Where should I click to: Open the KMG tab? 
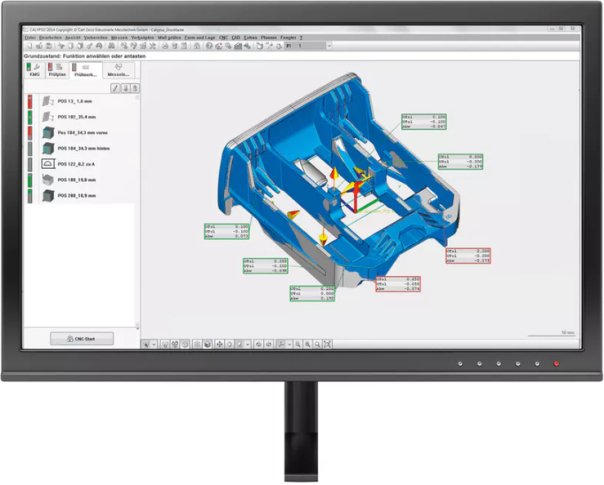[x=34, y=72]
